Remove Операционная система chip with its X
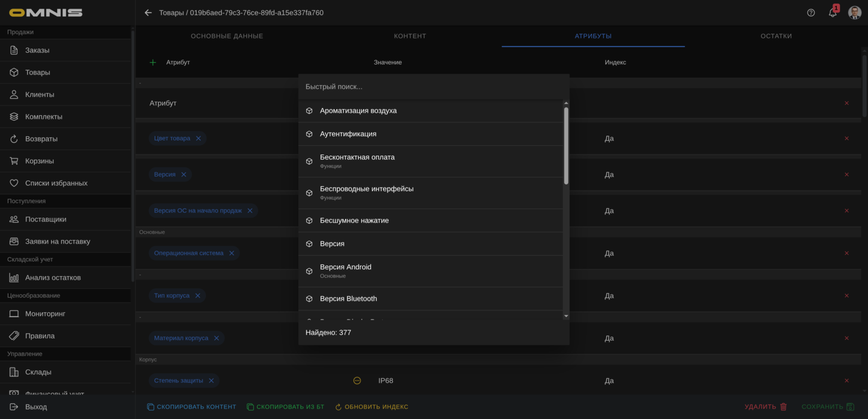The width and height of the screenshot is (868, 419). point(231,253)
